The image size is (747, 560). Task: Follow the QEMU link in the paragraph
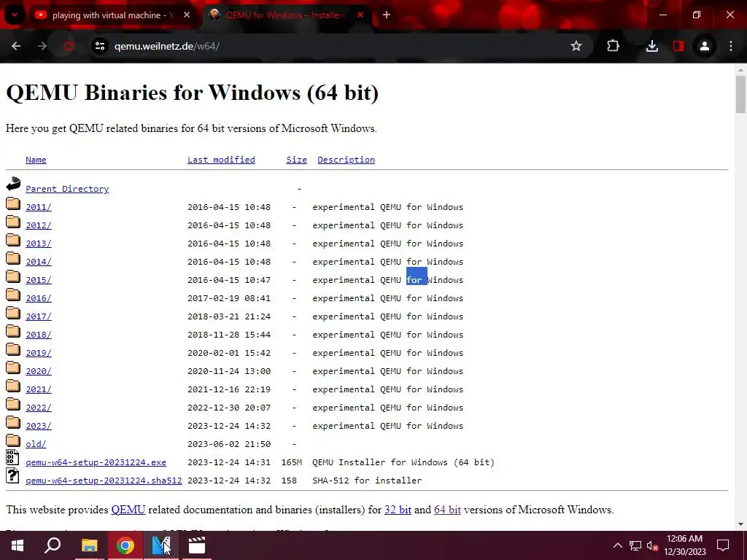click(128, 510)
